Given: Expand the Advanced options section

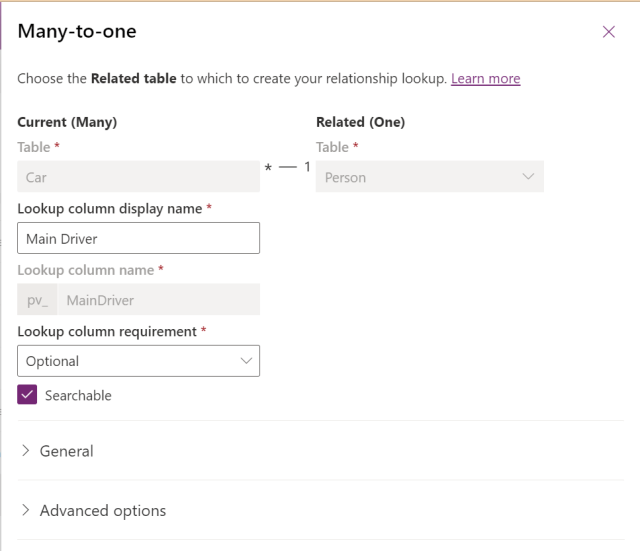Looking at the screenshot, I should pos(94,511).
